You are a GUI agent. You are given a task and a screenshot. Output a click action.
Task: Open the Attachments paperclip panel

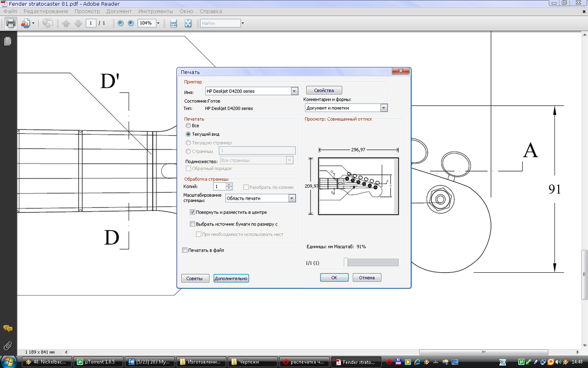[x=7, y=345]
